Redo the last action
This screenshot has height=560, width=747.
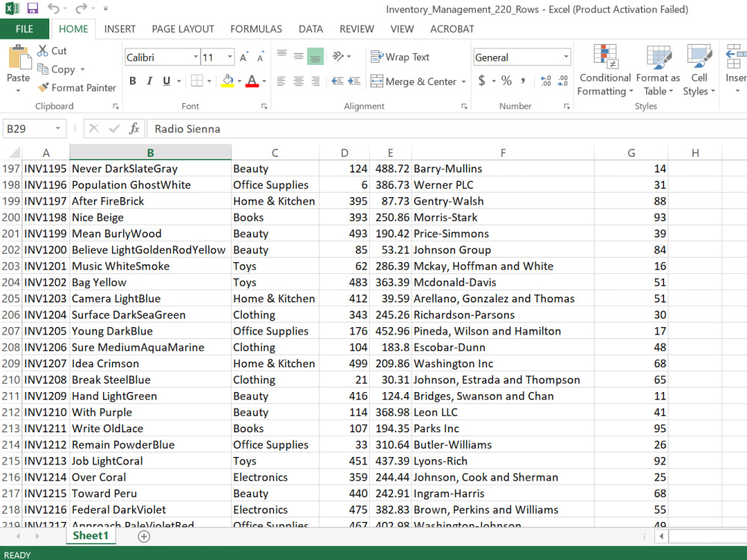pos(81,8)
